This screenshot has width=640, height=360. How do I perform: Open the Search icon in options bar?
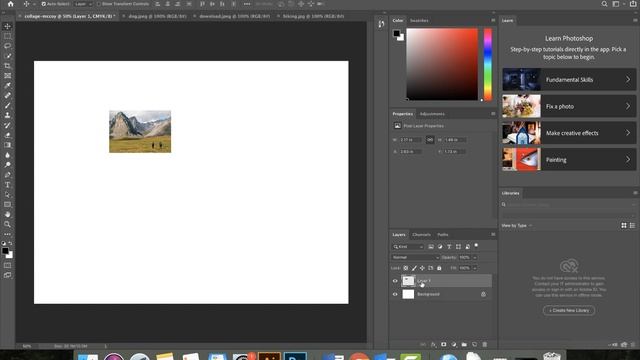(604, 4)
